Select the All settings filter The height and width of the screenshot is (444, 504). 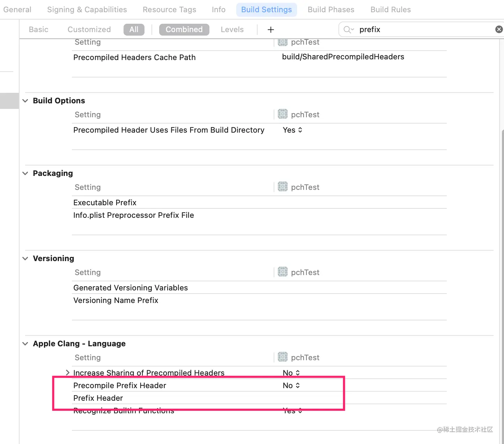tap(134, 29)
